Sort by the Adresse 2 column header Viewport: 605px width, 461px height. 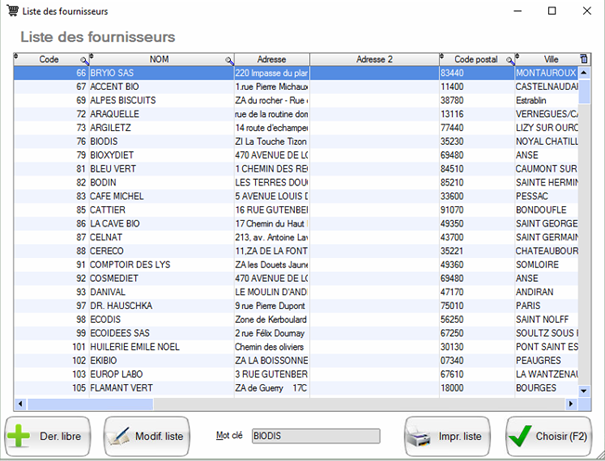373,60
